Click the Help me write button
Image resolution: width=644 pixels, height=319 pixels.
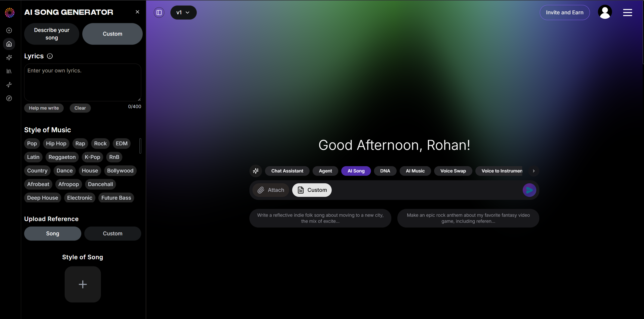pyautogui.click(x=44, y=108)
